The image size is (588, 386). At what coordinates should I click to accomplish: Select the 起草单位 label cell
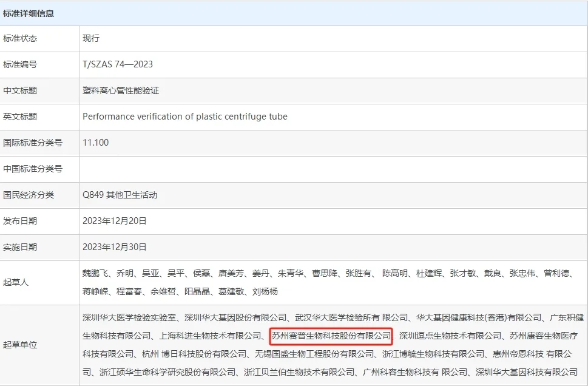[39, 345]
